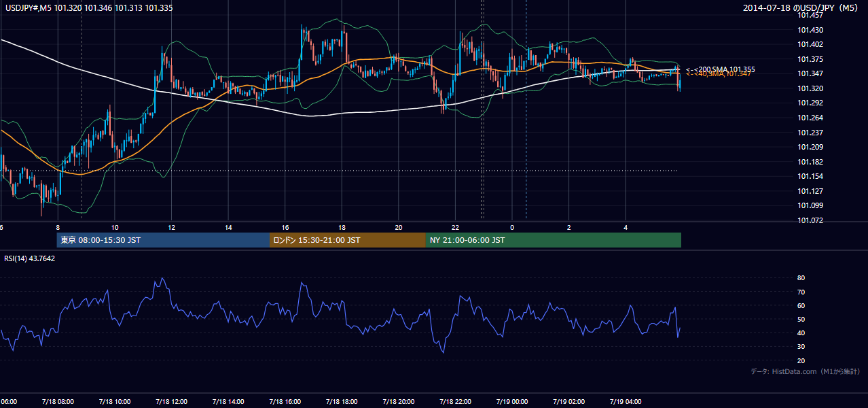
Task: Select the NY 21:00-06:00 JST session bar
Action: pos(554,240)
